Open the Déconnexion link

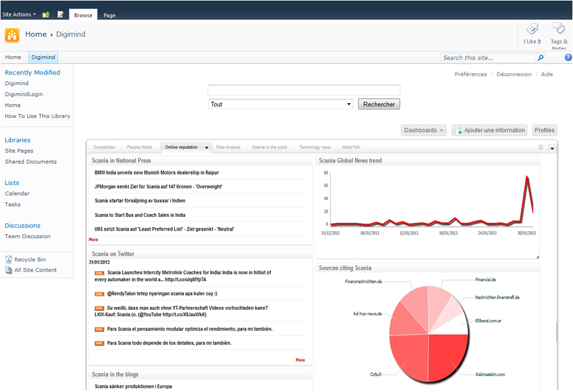pyautogui.click(x=513, y=74)
